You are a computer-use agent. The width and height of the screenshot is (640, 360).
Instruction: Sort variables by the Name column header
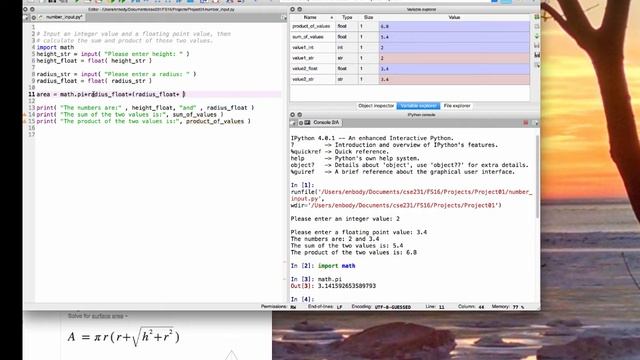(312, 18)
